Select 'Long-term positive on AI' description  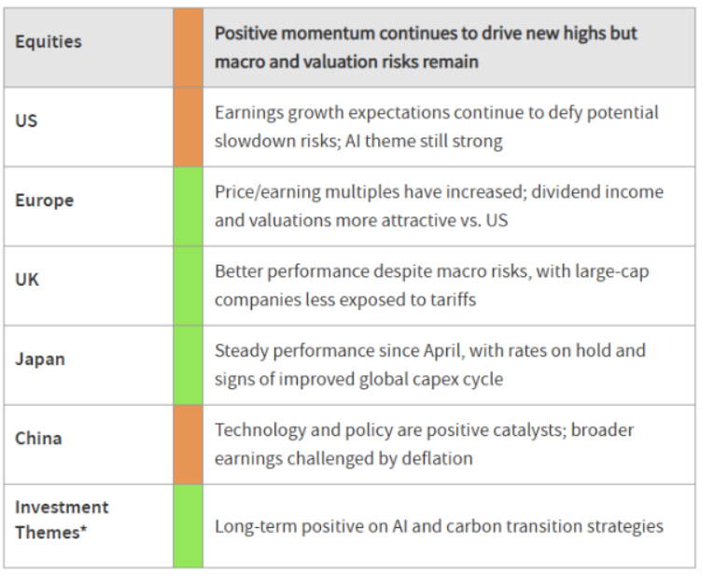(439, 526)
